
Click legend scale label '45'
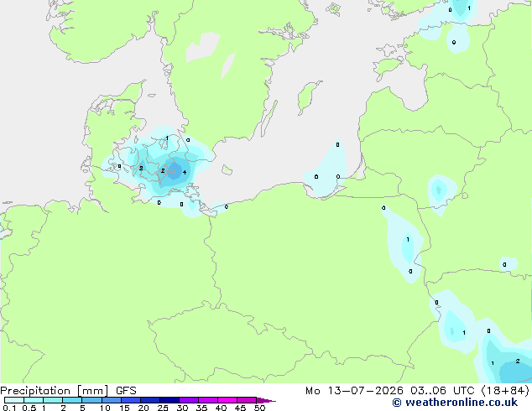[240, 408]
